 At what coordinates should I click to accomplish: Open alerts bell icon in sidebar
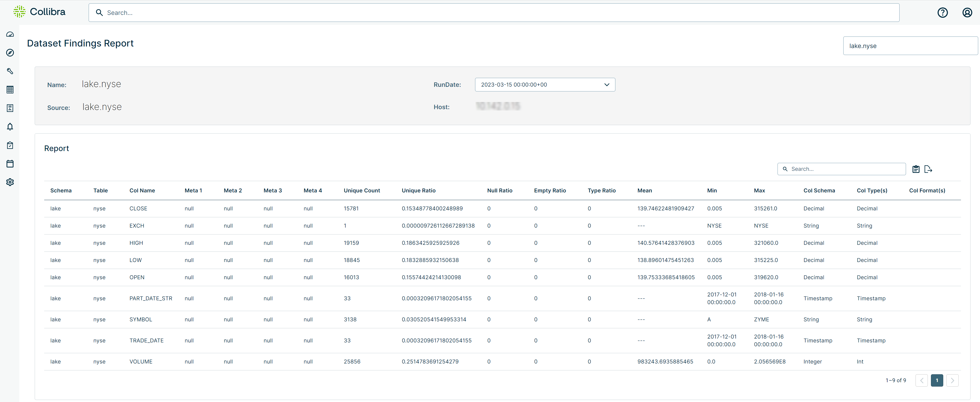[x=10, y=127]
